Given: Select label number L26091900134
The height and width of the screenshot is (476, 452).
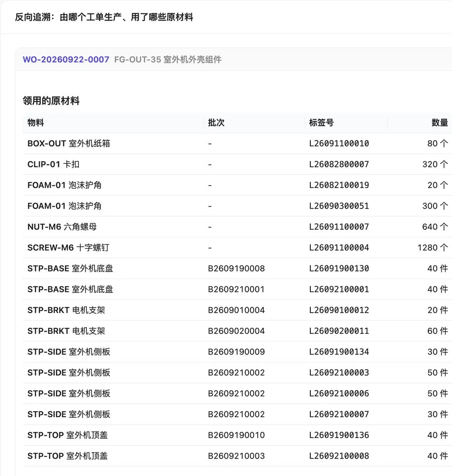Looking at the screenshot, I should pyautogui.click(x=339, y=352).
